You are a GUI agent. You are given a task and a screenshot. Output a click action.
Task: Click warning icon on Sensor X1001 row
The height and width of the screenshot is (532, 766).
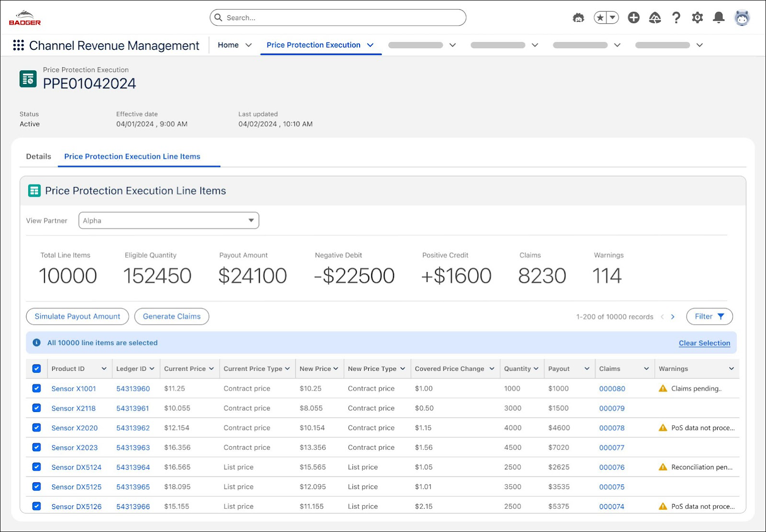pyautogui.click(x=663, y=388)
